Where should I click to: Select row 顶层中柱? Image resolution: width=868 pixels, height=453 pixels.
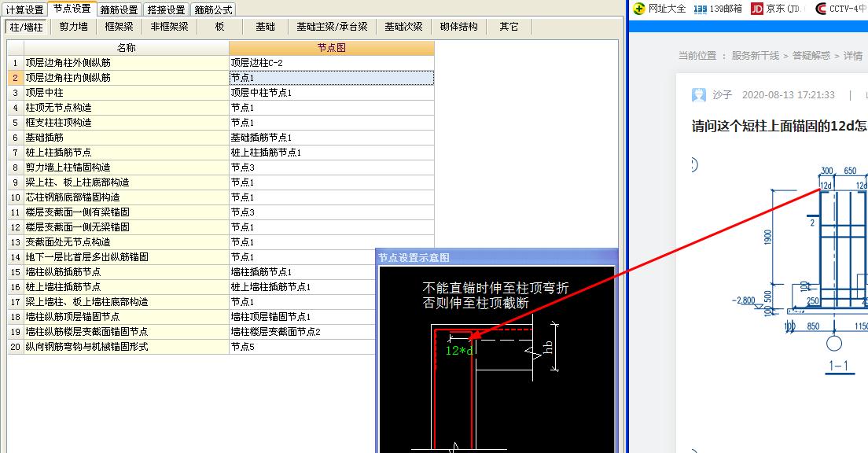click(127, 93)
